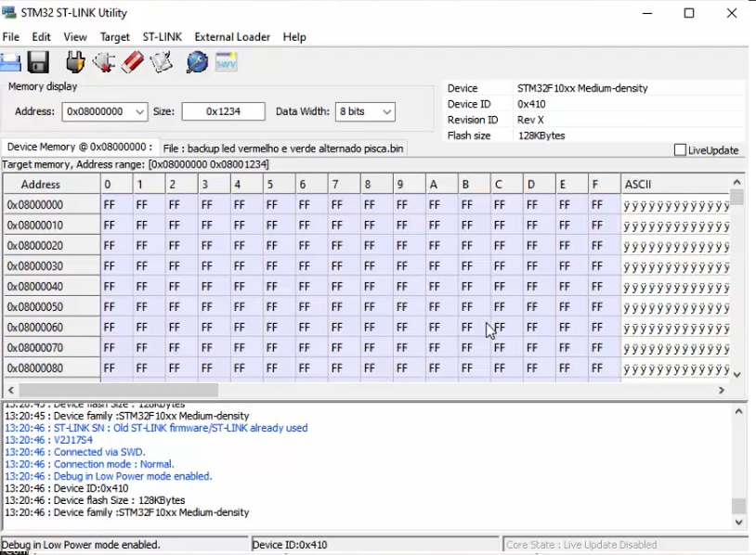This screenshot has width=756, height=555.
Task: Select address row 0x08000070
Action: click(x=52, y=347)
